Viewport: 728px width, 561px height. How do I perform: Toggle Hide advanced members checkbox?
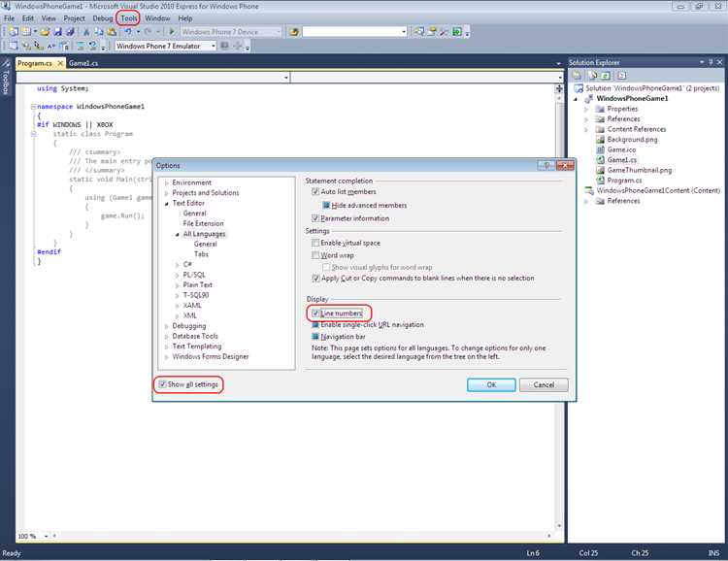326,205
